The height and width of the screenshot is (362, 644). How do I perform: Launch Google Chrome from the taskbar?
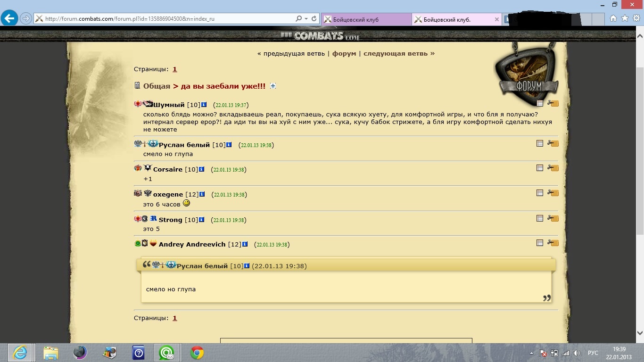pos(197,353)
